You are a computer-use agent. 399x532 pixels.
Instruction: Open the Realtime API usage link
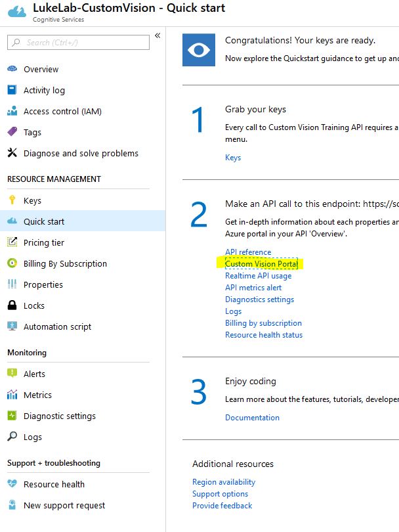(x=259, y=276)
